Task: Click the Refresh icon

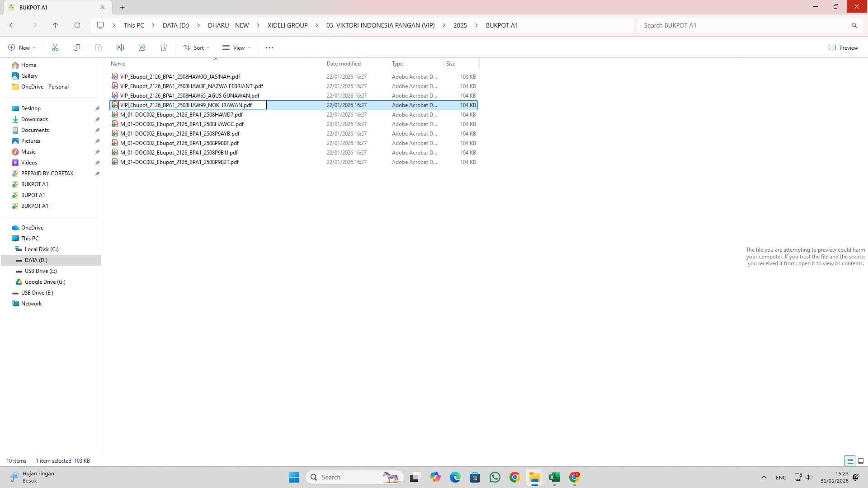Action: (77, 25)
